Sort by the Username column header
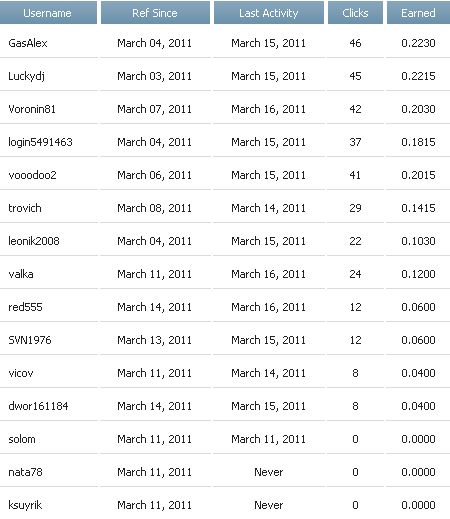Image resolution: width=450 pixels, height=519 pixels. pos(47,13)
